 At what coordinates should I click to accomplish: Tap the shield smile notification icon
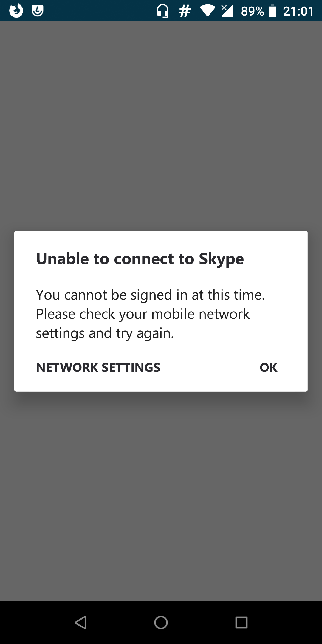click(x=38, y=11)
